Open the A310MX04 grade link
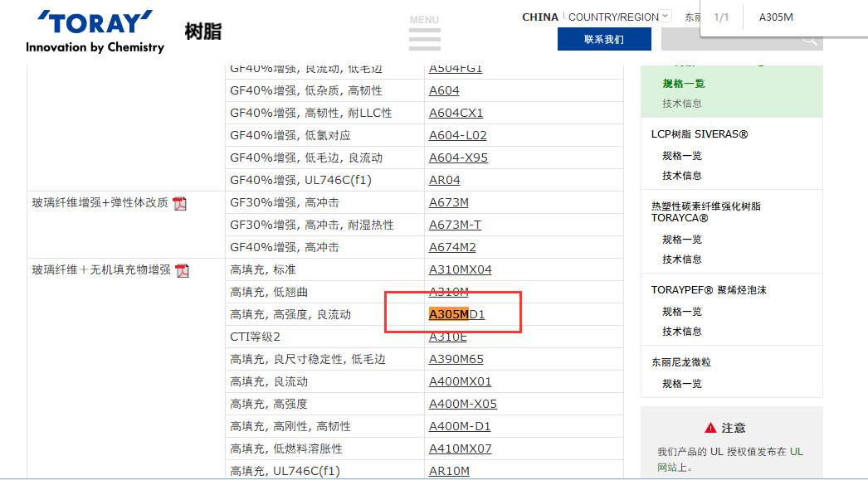 460,269
